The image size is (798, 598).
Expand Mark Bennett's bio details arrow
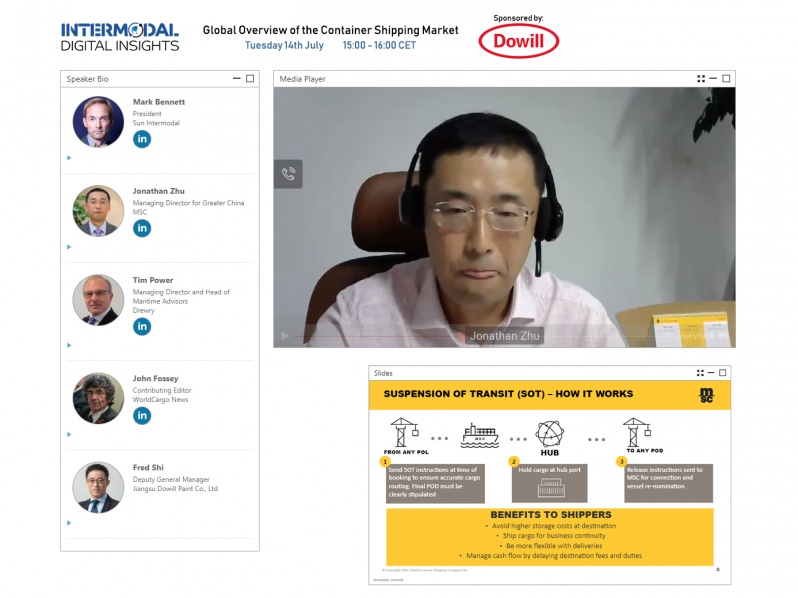pos(69,157)
